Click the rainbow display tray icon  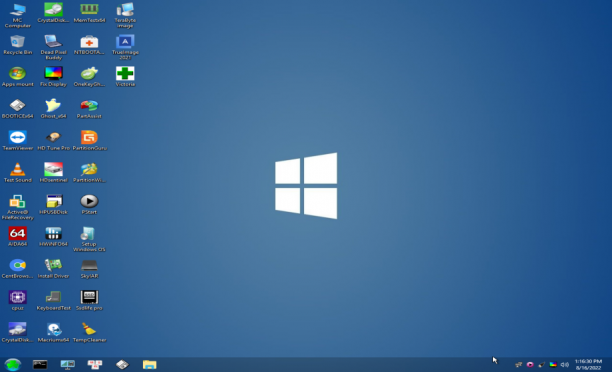click(x=553, y=365)
